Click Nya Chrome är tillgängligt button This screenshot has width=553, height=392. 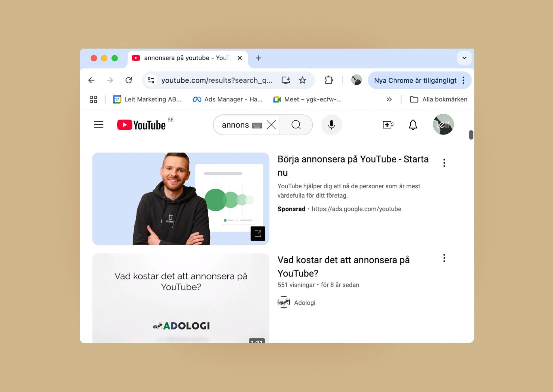(415, 80)
